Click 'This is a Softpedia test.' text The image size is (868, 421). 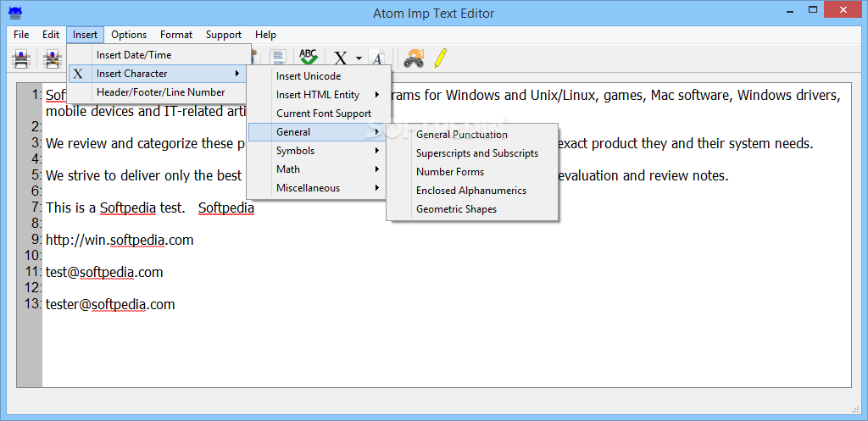coord(115,208)
